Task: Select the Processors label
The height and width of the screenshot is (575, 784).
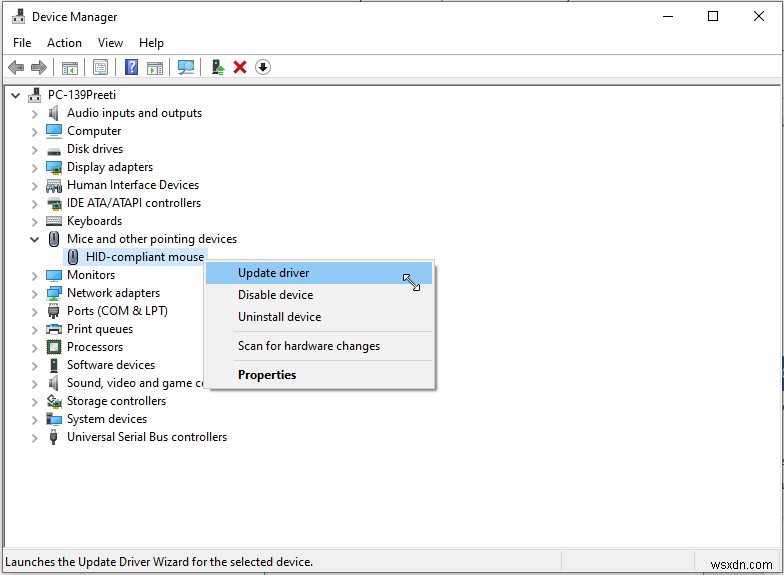Action: (x=95, y=347)
